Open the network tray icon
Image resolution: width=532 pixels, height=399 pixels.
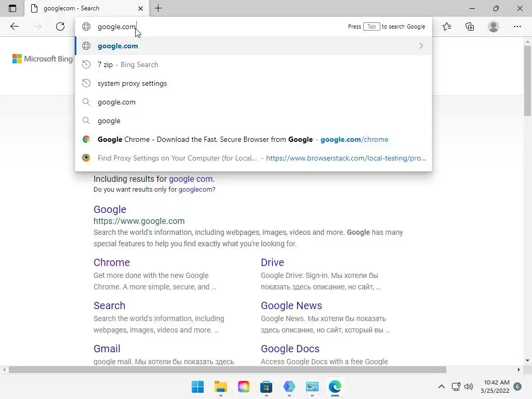click(x=456, y=387)
